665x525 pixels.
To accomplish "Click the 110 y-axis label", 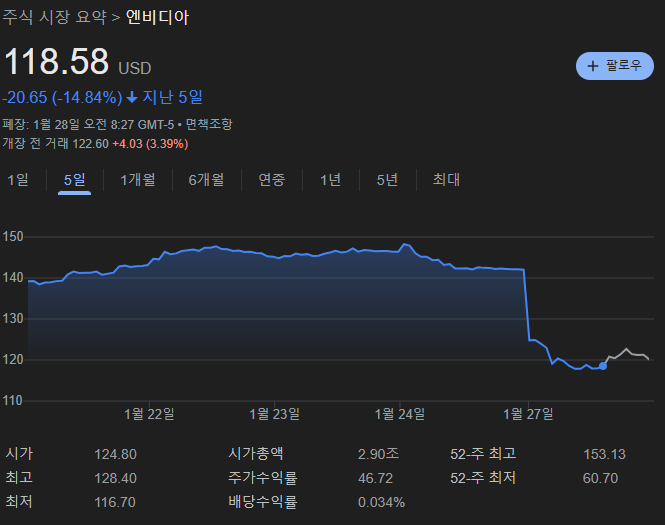I will tap(13, 401).
